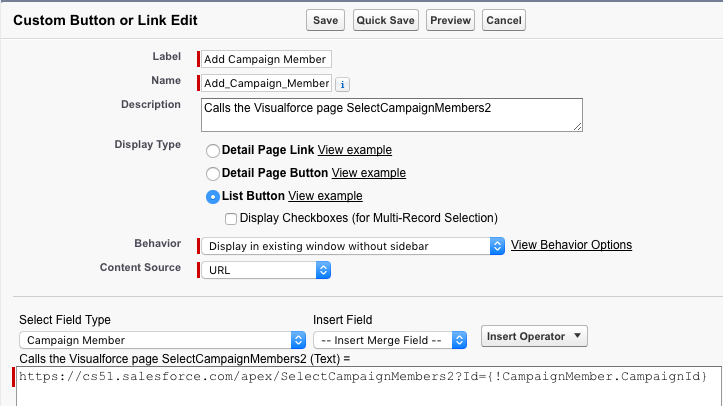The height and width of the screenshot is (406, 723).
Task: Click into the URL formula text box
Action: [x=366, y=390]
